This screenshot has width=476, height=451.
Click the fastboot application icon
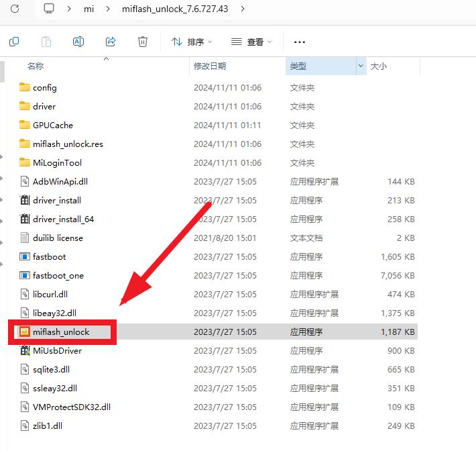pyautogui.click(x=25, y=256)
